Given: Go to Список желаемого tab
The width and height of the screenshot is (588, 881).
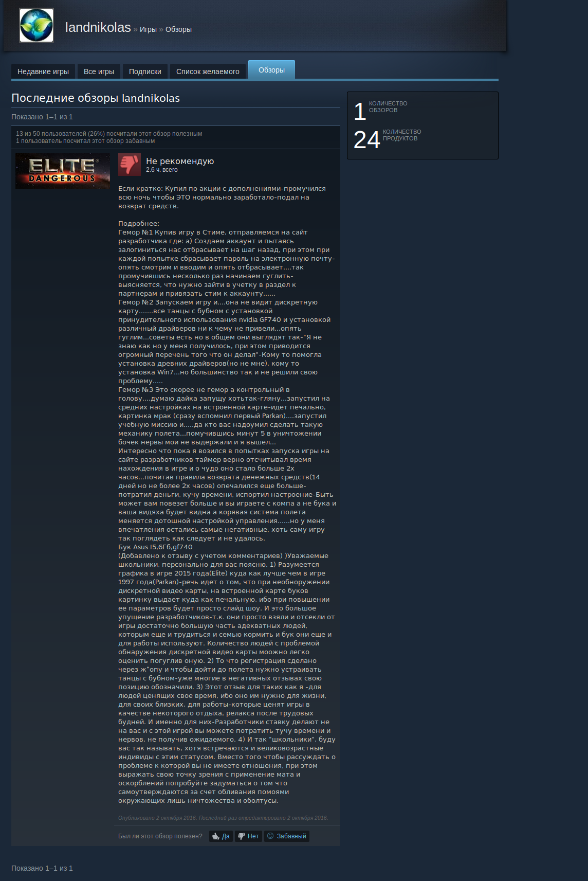Looking at the screenshot, I should coord(208,71).
